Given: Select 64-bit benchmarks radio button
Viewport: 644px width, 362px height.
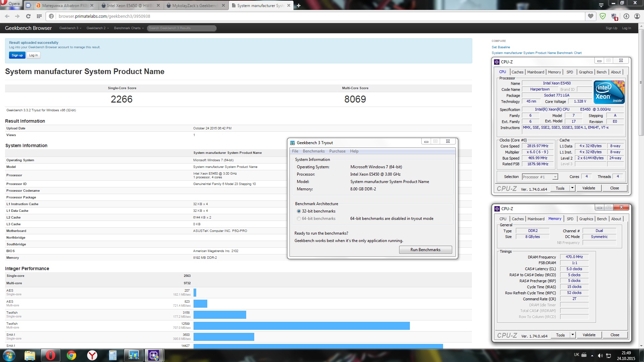Looking at the screenshot, I should tap(299, 219).
